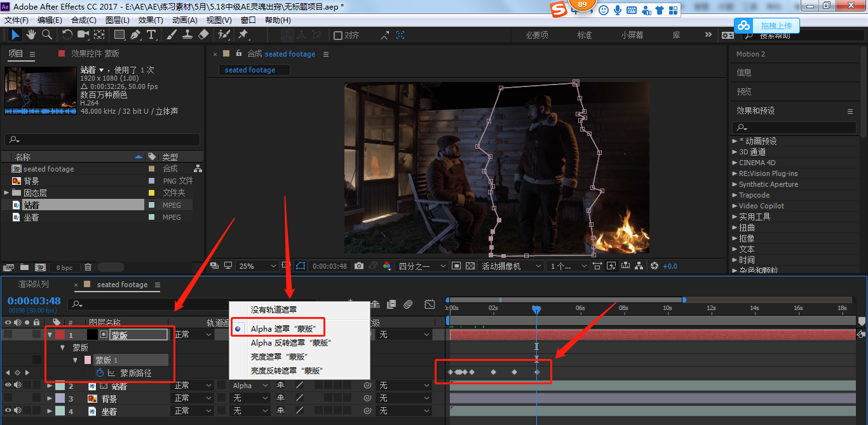Hide the 站着 layer with eye icon
The height and width of the screenshot is (425, 868).
click(x=8, y=385)
